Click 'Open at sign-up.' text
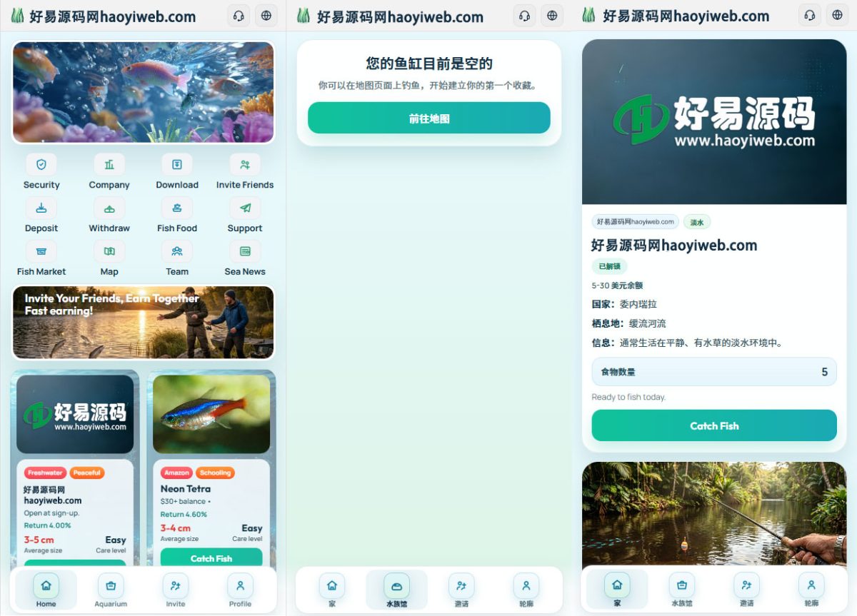The width and height of the screenshot is (857, 616). (x=51, y=513)
